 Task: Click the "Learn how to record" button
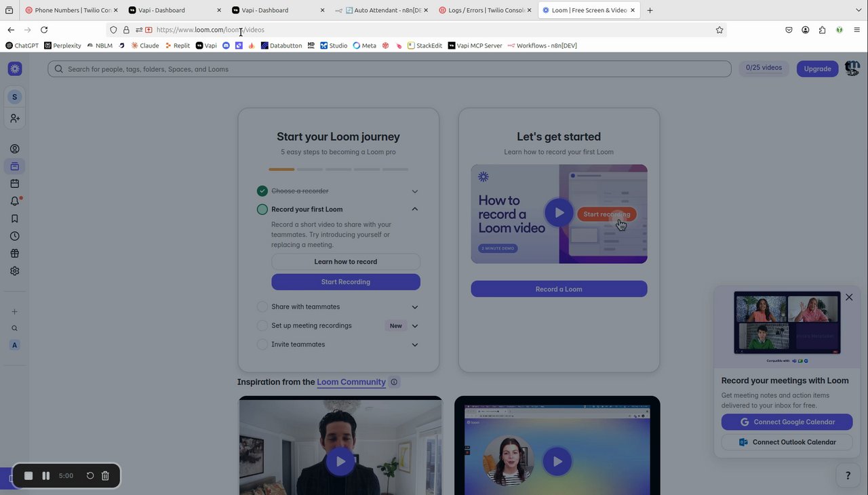[x=346, y=262]
